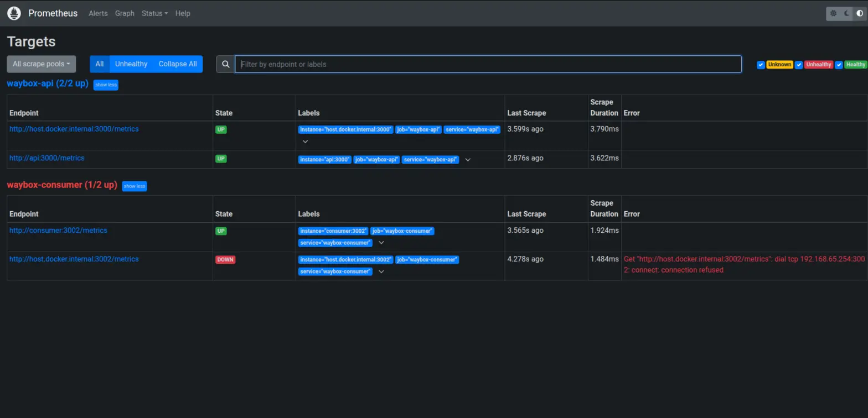The image size is (868, 418).
Task: Open the waybox-api pool heading link
Action: (48, 84)
